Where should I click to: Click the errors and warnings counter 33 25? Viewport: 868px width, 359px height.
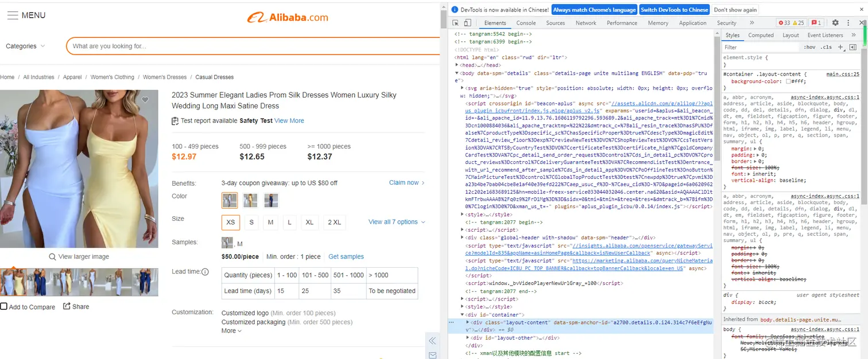(x=791, y=23)
